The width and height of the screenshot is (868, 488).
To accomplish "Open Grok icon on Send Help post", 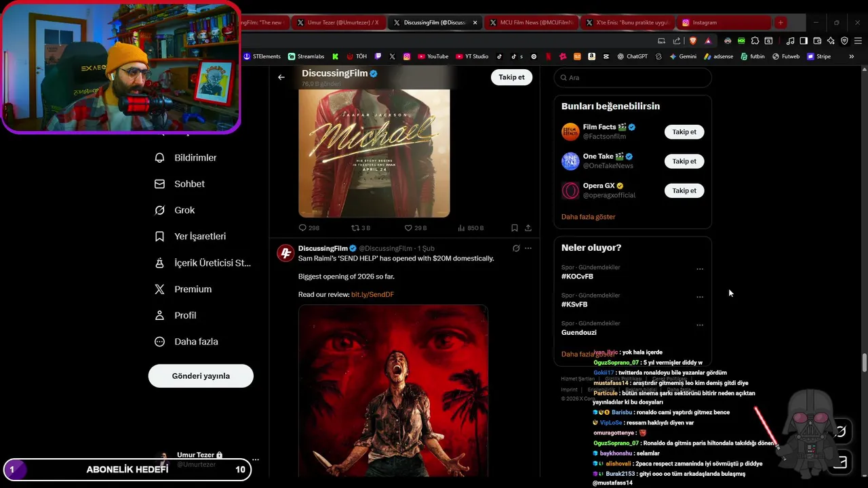I will (516, 249).
